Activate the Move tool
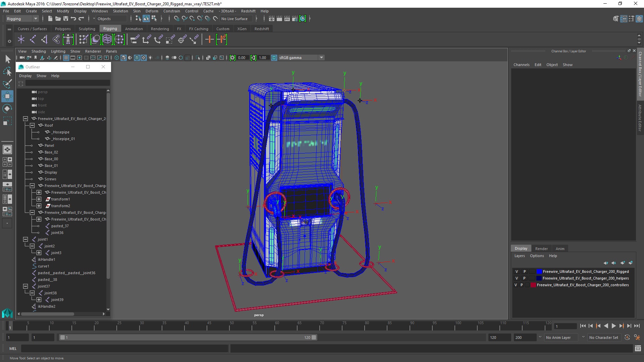Viewport: 644px width, 362px height. click(x=7, y=96)
